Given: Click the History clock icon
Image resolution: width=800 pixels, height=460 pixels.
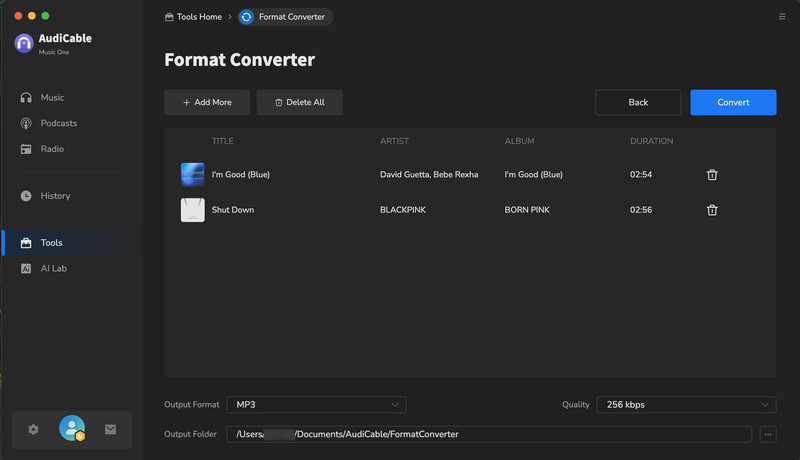Looking at the screenshot, I should pos(26,196).
